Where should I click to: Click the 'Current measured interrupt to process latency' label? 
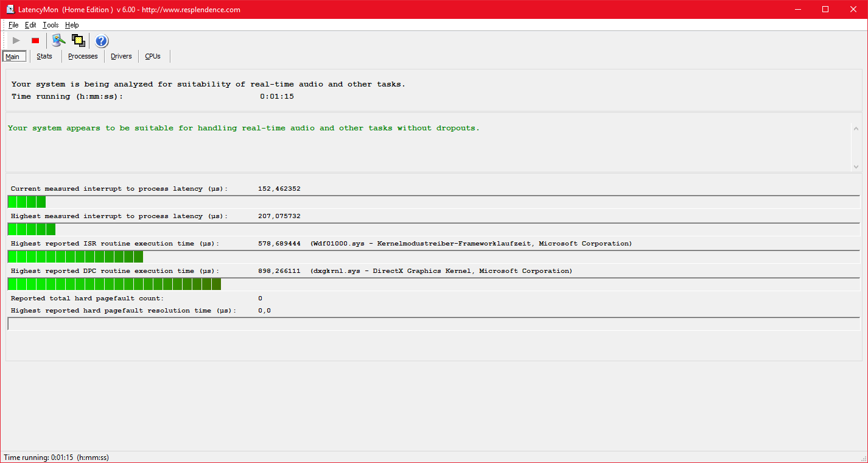(119, 189)
